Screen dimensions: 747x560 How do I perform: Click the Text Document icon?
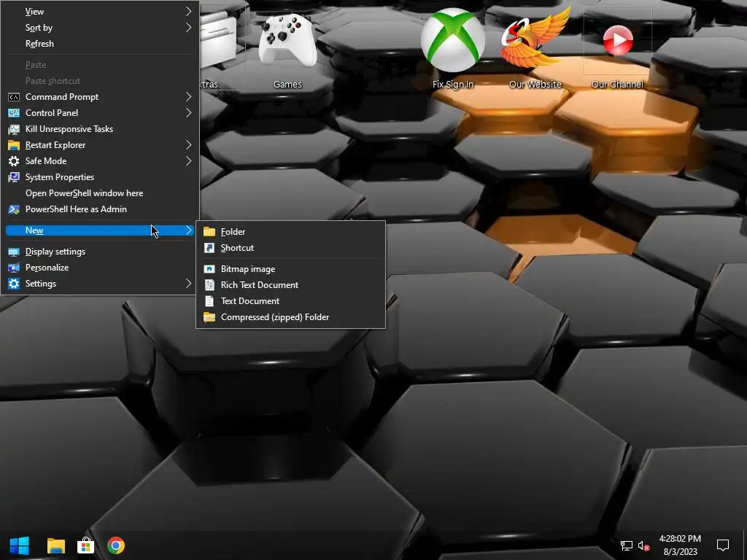click(x=209, y=301)
